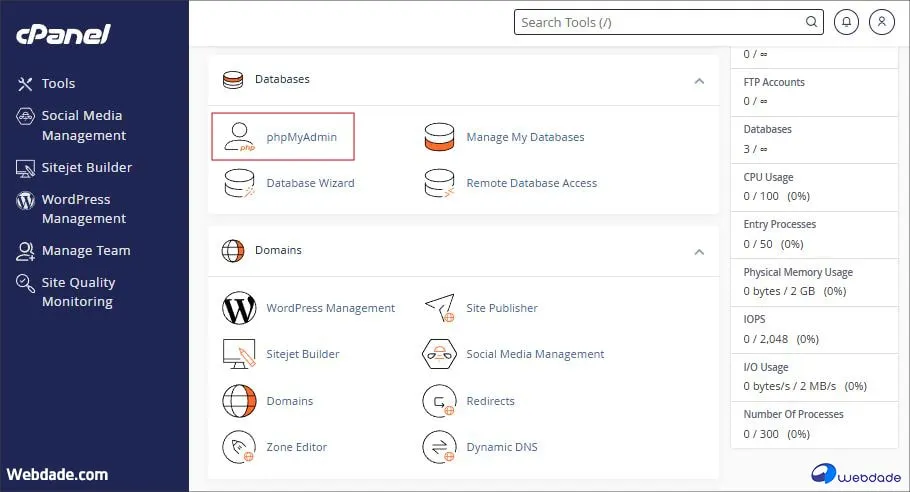Open the Domains link under Domains section
910x492 pixels.
289,401
